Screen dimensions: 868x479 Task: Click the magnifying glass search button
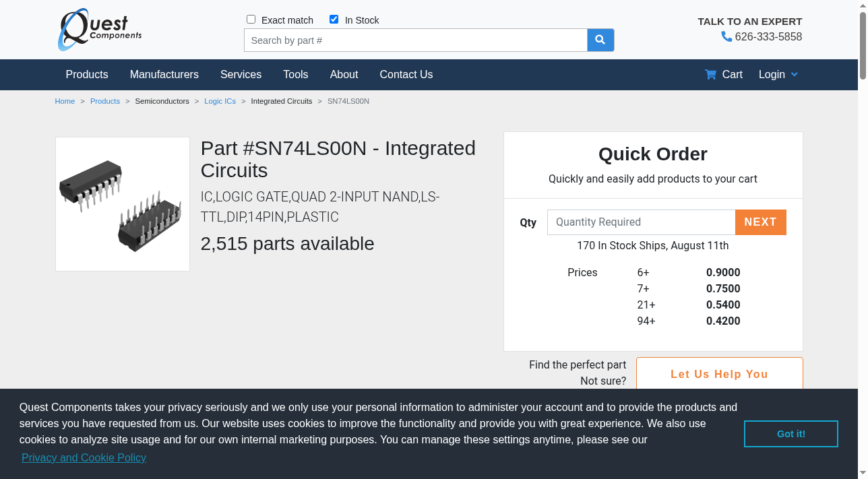[x=600, y=40]
